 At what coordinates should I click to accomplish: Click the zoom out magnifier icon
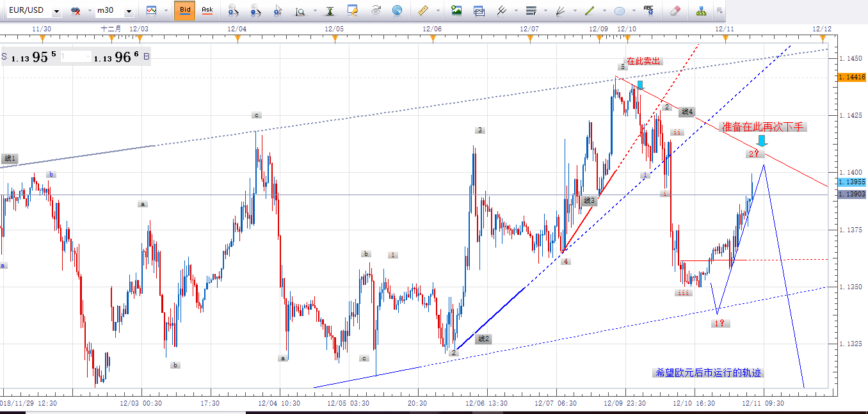point(255,10)
